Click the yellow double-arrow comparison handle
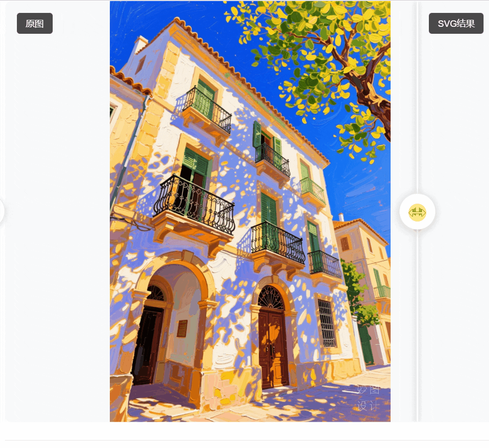 (417, 212)
